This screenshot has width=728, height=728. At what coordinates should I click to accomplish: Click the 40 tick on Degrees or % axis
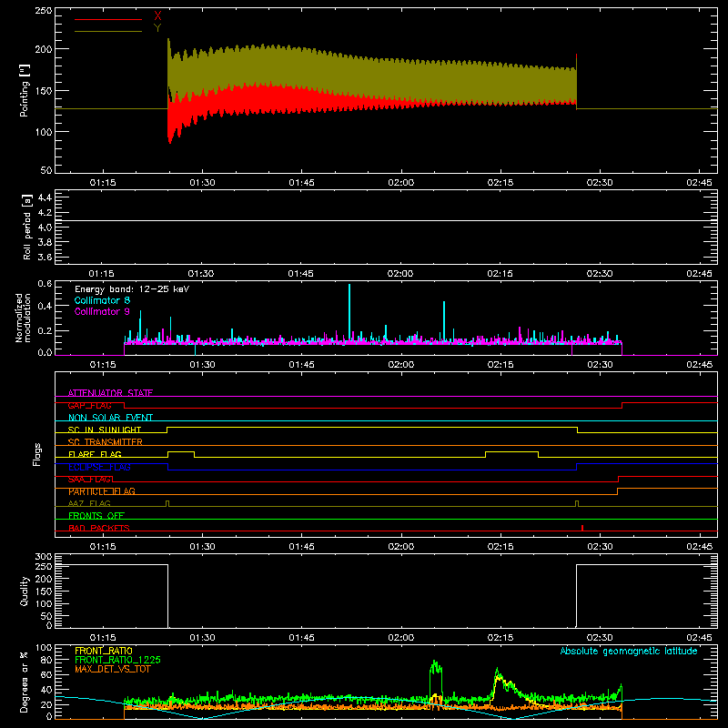click(46, 690)
